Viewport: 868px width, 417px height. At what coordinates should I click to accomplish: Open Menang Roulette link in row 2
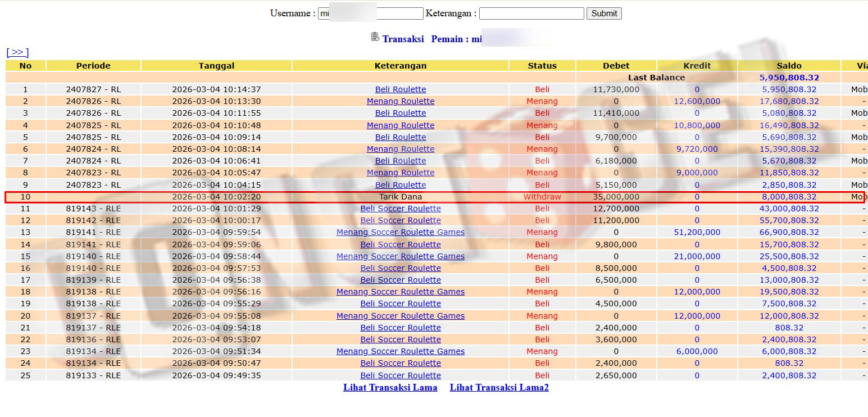(401, 101)
